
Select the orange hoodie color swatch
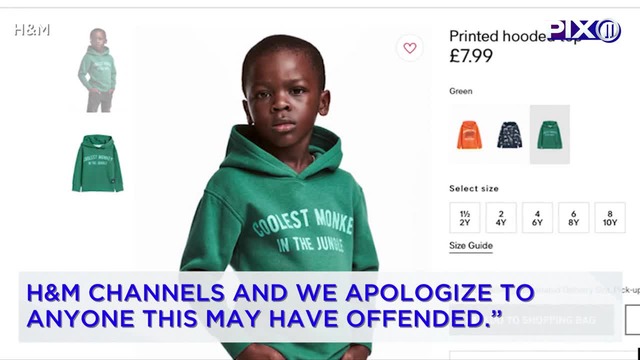pyautogui.click(x=469, y=135)
